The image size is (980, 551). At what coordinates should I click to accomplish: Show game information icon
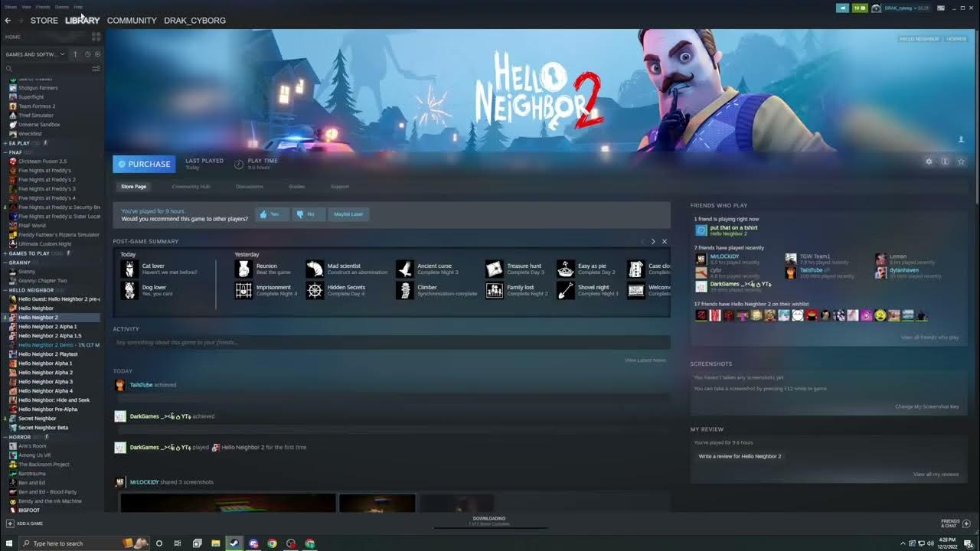pyautogui.click(x=945, y=161)
